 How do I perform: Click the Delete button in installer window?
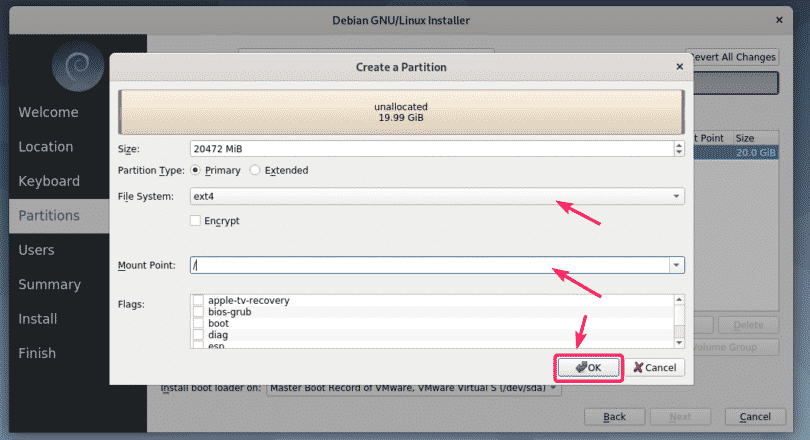pos(748,325)
